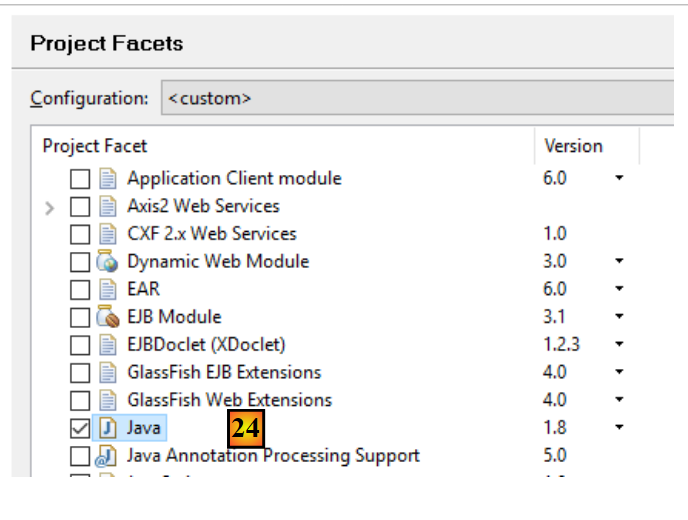This screenshot has height=520, width=688.
Task: Click the EJB Module bean icon
Action: 108,317
